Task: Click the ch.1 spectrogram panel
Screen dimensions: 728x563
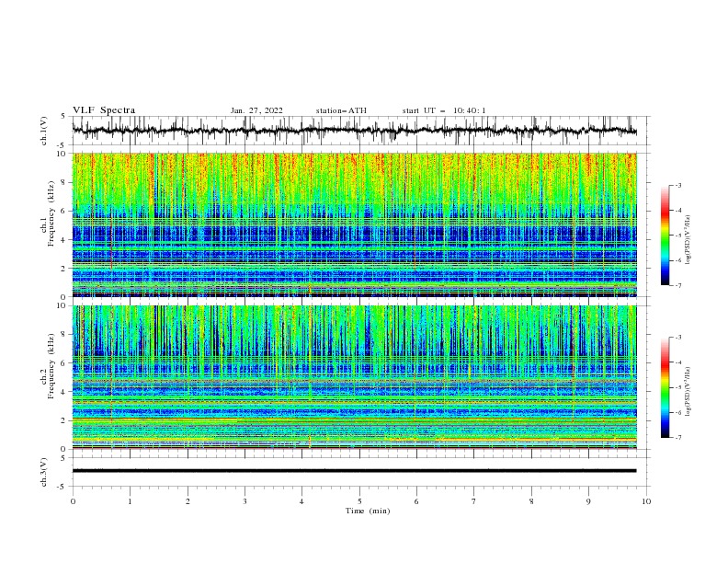Action: pyautogui.click(x=354, y=224)
